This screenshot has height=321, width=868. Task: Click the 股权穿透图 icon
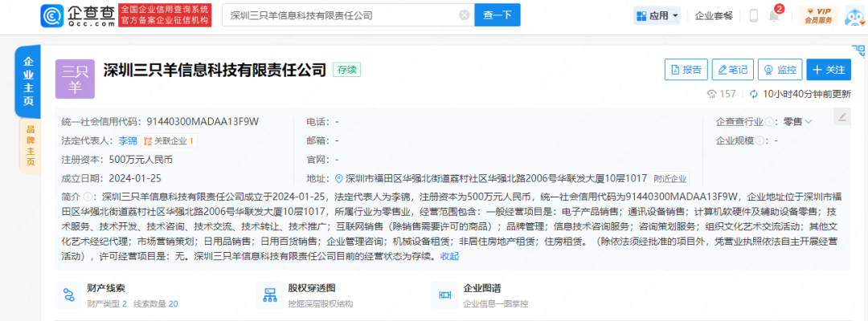(x=269, y=295)
